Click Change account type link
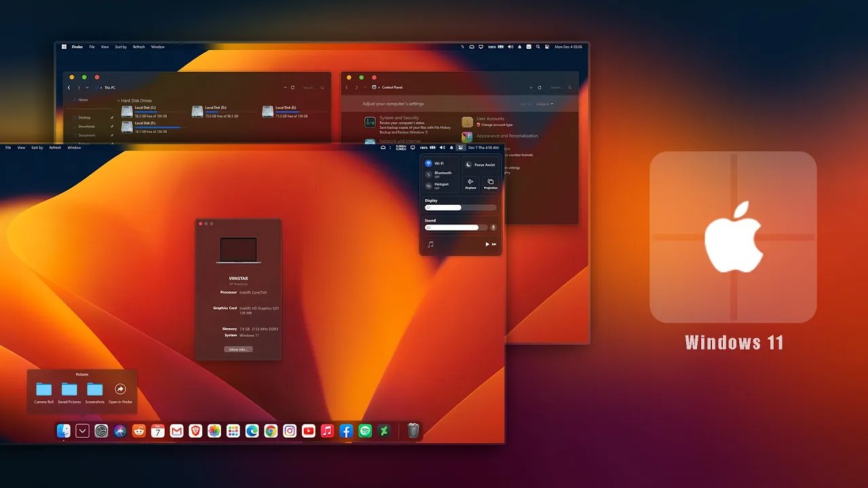868x488 pixels. pos(496,125)
